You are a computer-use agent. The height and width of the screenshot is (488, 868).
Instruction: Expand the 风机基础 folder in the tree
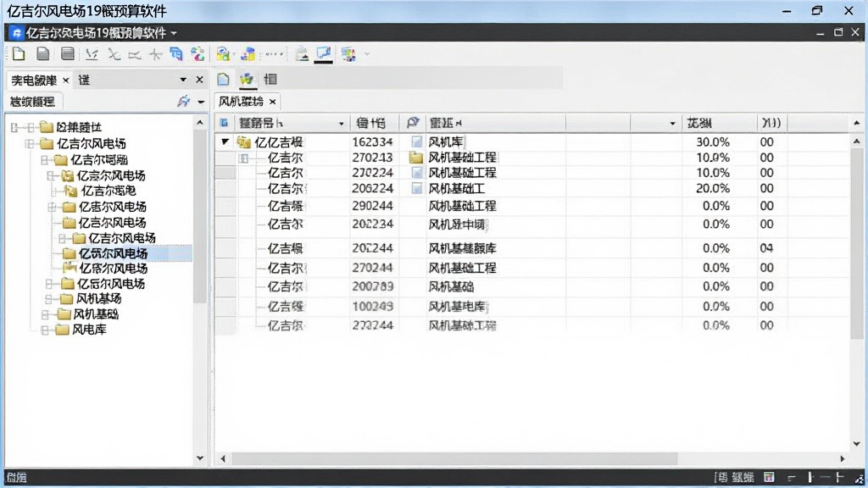click(x=46, y=314)
